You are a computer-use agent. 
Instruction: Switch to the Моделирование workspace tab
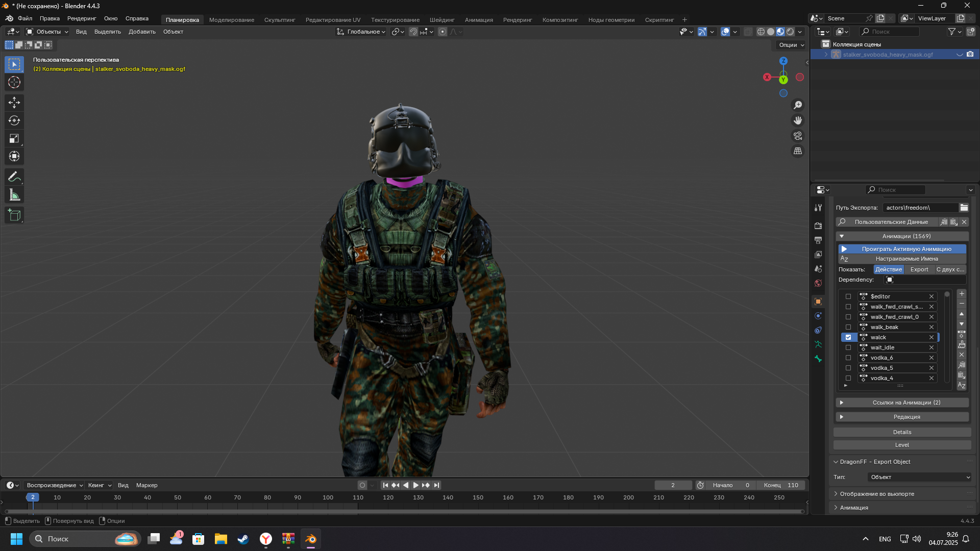click(x=232, y=20)
